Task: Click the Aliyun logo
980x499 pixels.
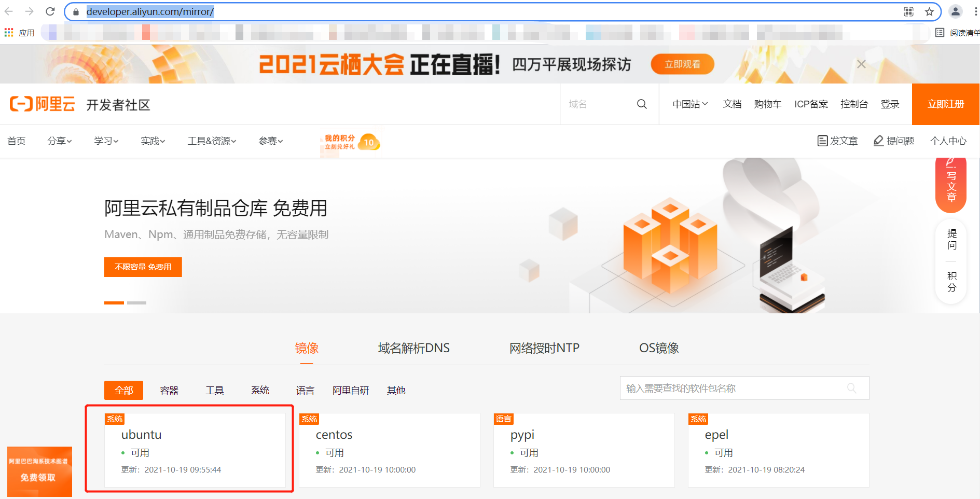Action: pos(43,104)
